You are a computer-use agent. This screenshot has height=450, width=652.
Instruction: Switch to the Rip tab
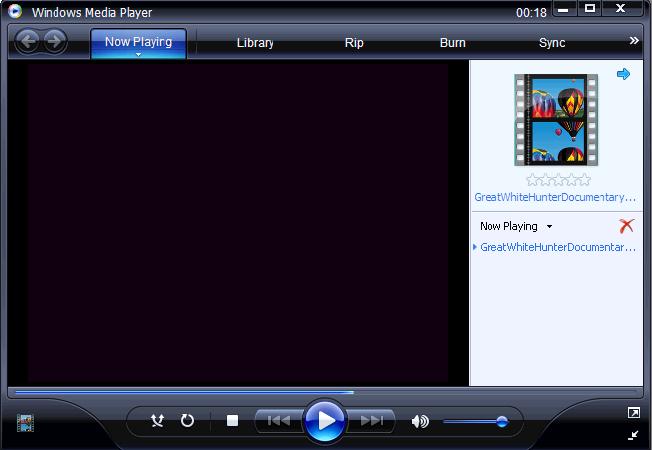tap(354, 43)
